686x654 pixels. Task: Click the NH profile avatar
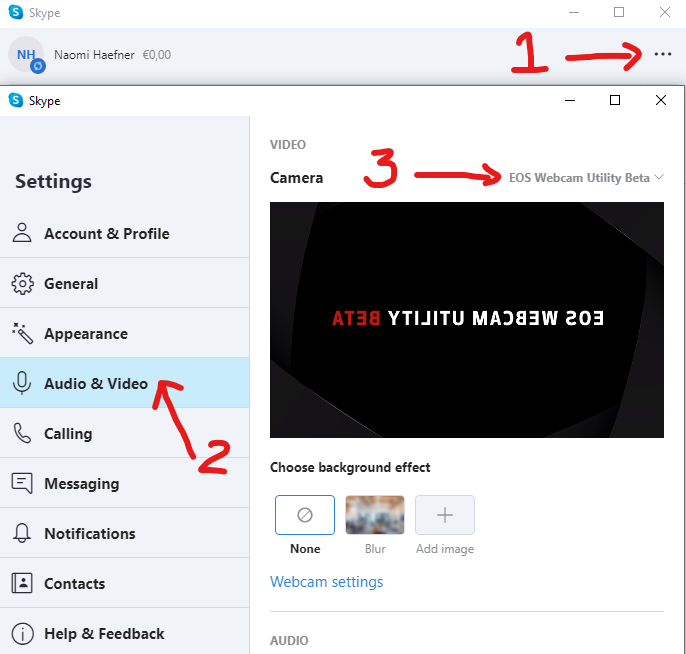coord(26,54)
